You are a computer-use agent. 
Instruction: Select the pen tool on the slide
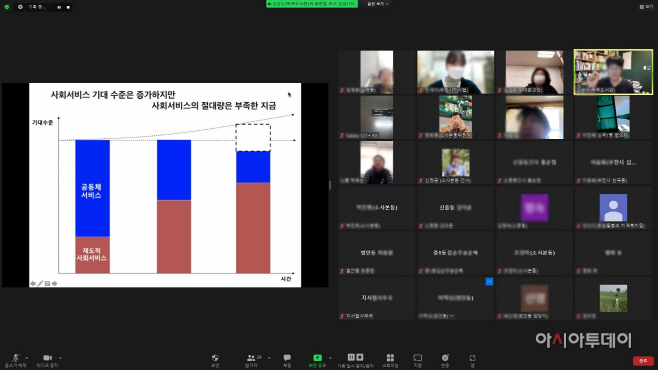pyautogui.click(x=40, y=284)
